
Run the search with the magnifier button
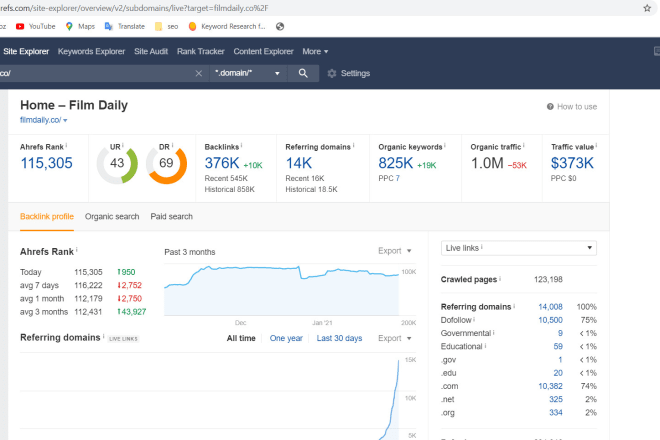click(303, 73)
